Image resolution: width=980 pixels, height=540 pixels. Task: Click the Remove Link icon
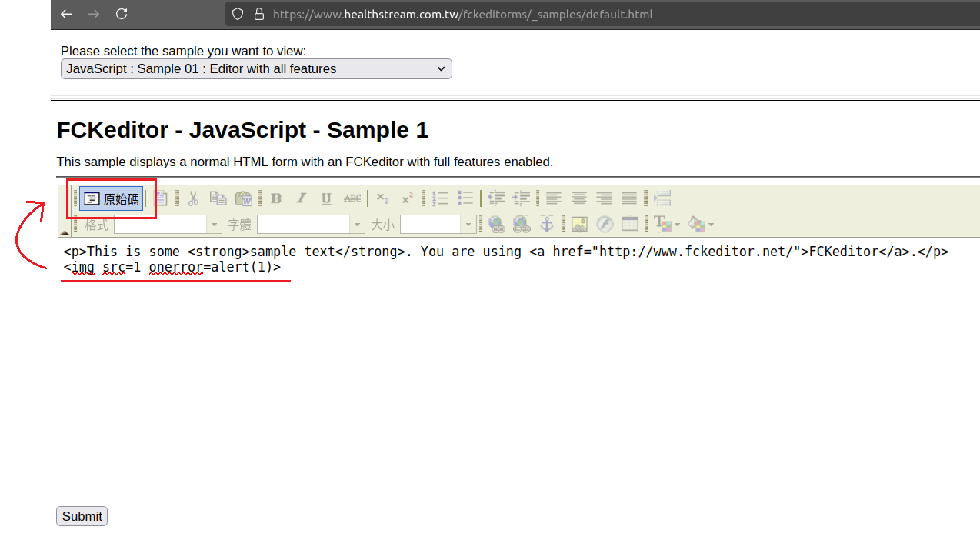[x=522, y=224]
